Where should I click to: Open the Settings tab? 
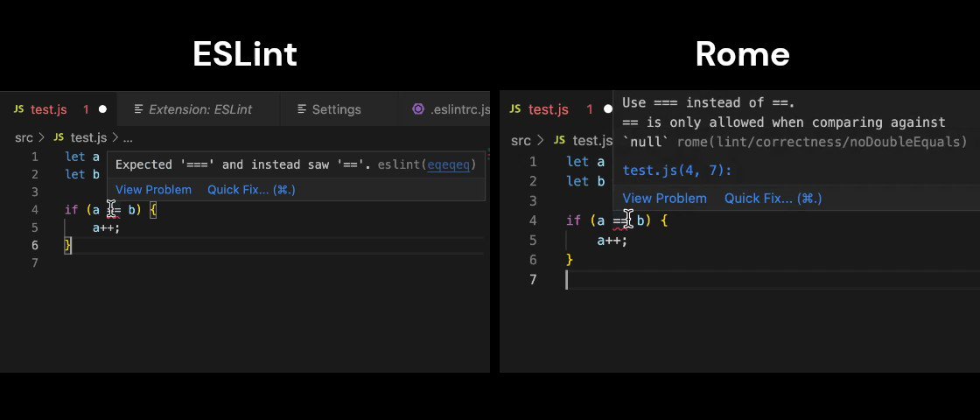click(329, 109)
